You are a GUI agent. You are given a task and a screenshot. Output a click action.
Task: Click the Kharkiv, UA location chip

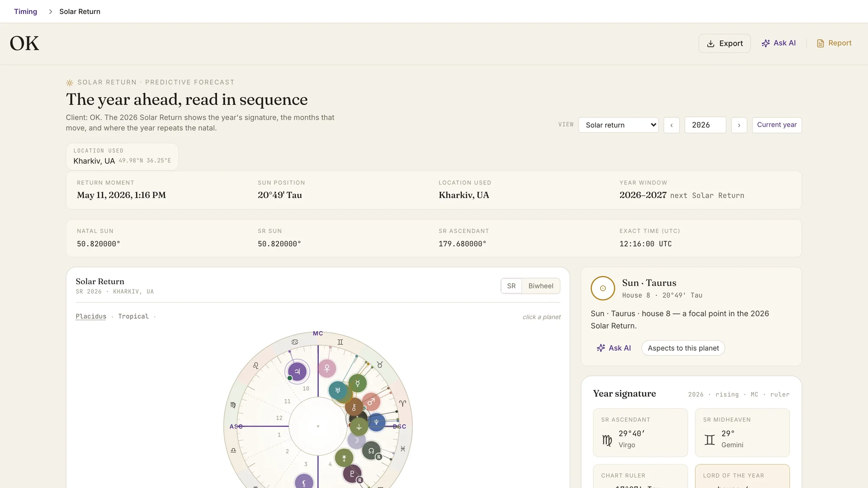coord(122,157)
